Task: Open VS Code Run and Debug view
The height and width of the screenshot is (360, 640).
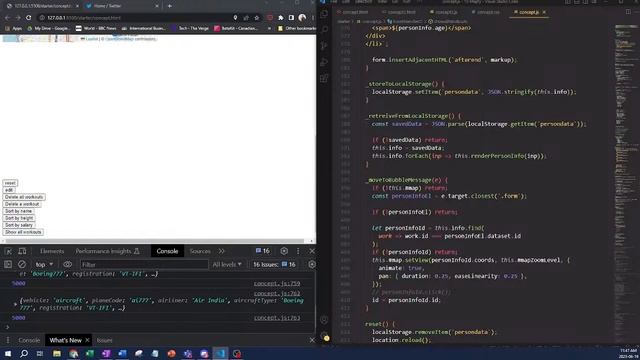Action: (x=324, y=62)
